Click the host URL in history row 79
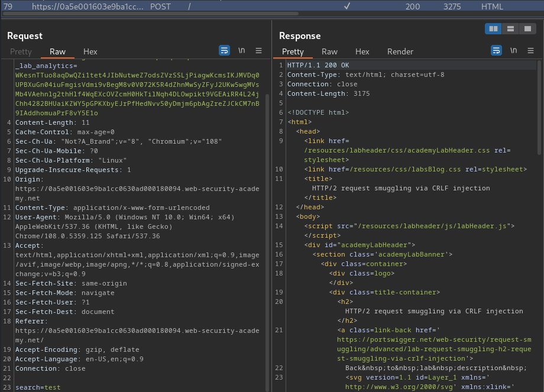This screenshot has height=392, width=544. [x=88, y=7]
